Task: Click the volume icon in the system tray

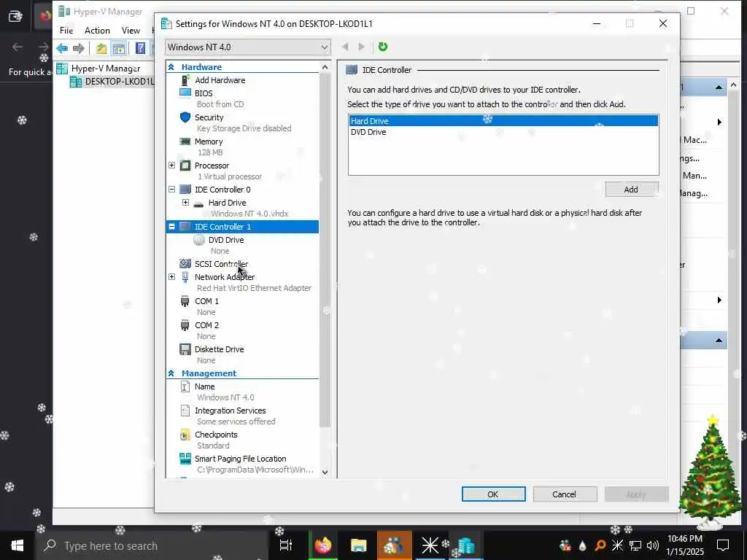Action: 652,545
